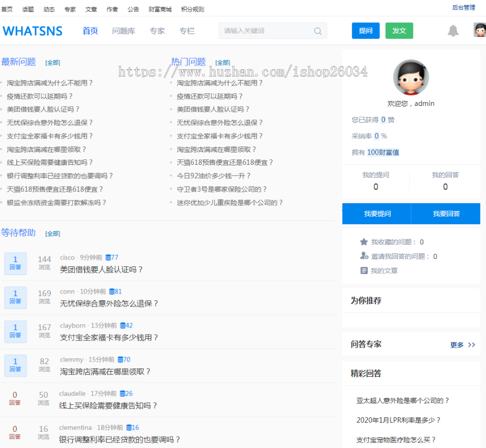Image resolution: width=486 pixels, height=448 pixels.
Task: Open the WHATSNS logo homepage link
Action: pos(32,31)
